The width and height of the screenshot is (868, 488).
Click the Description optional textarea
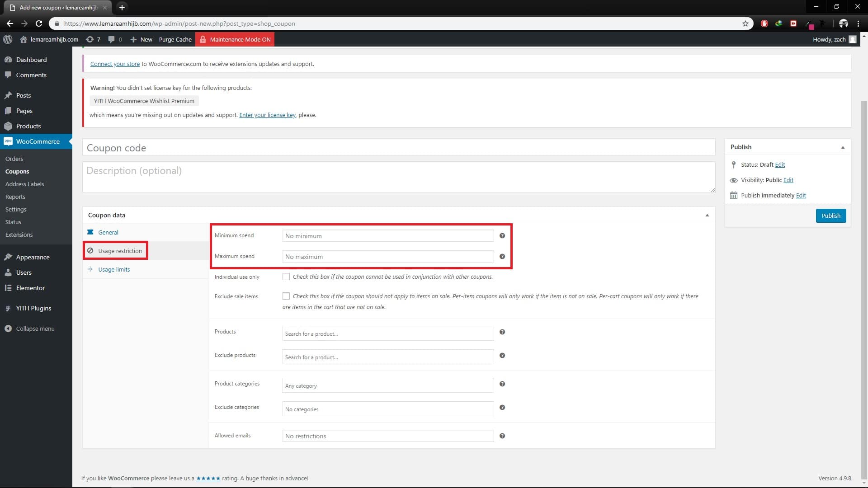coord(398,177)
